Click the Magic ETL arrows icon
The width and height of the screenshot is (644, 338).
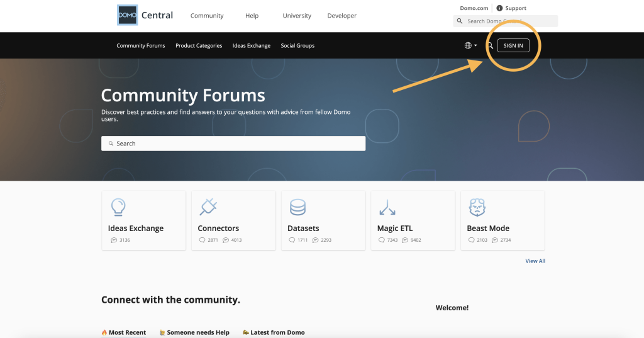click(x=387, y=207)
